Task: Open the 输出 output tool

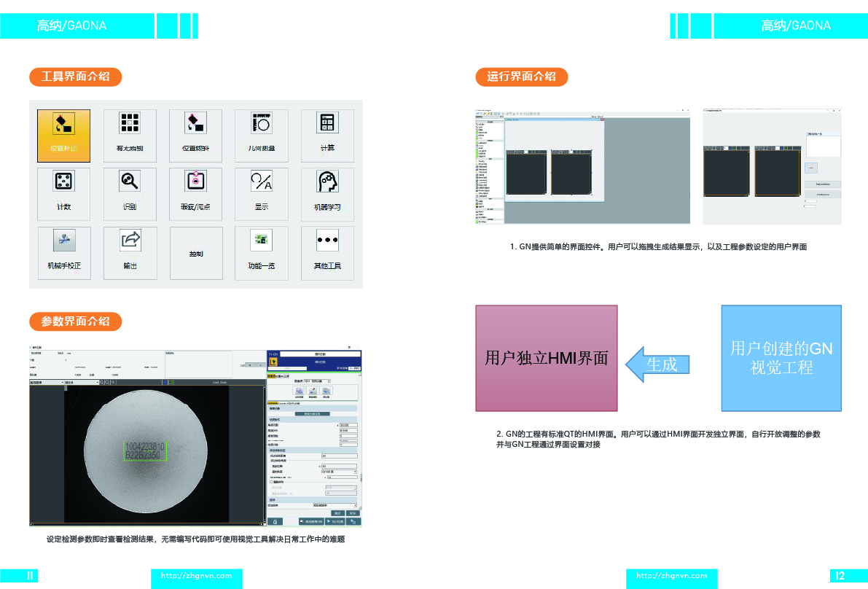Action: [x=130, y=253]
